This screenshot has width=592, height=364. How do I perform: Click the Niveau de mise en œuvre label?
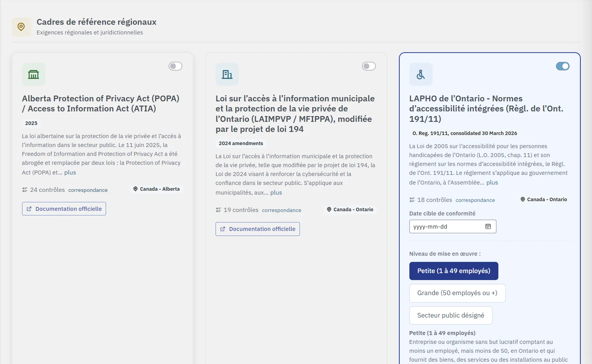(x=445, y=254)
